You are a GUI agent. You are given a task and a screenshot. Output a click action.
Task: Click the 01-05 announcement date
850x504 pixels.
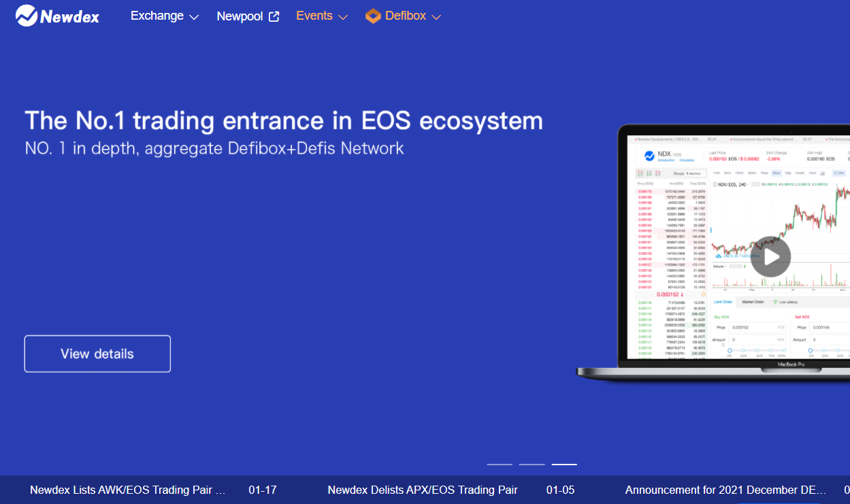tap(561, 490)
